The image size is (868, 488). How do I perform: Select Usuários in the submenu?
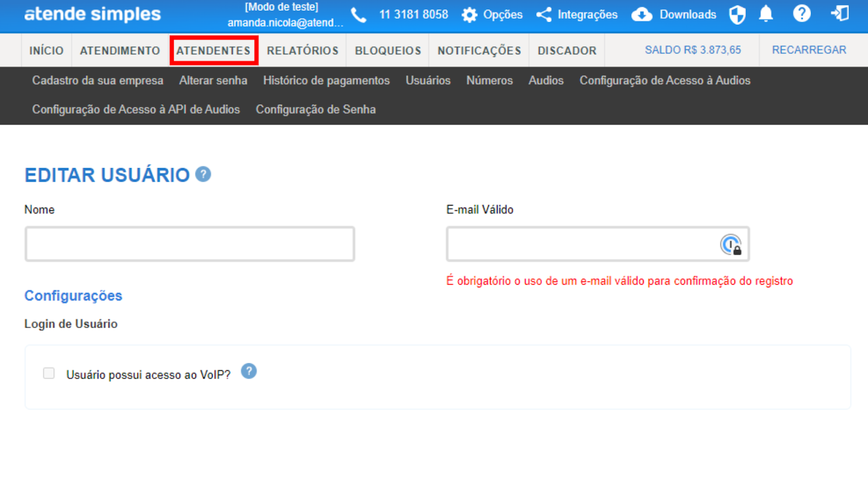428,80
